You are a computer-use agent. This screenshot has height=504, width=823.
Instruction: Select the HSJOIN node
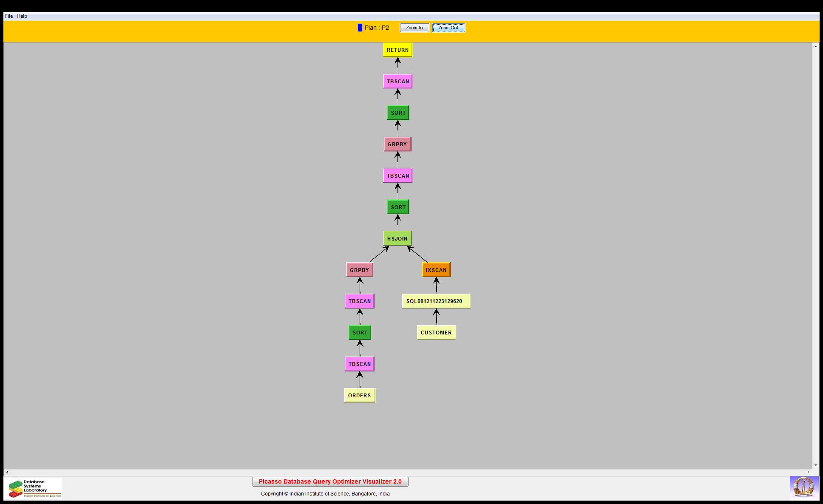pyautogui.click(x=397, y=238)
